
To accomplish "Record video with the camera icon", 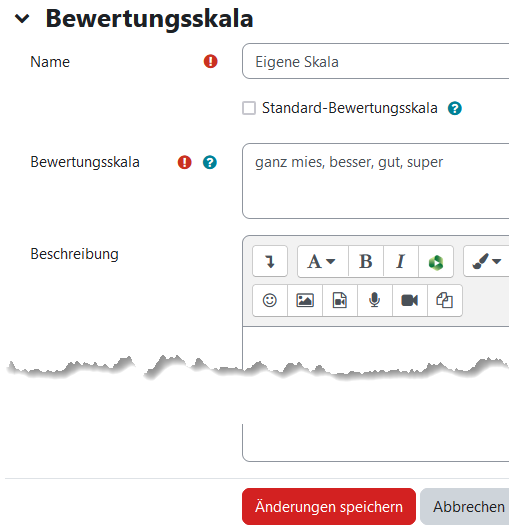I will point(410,301).
